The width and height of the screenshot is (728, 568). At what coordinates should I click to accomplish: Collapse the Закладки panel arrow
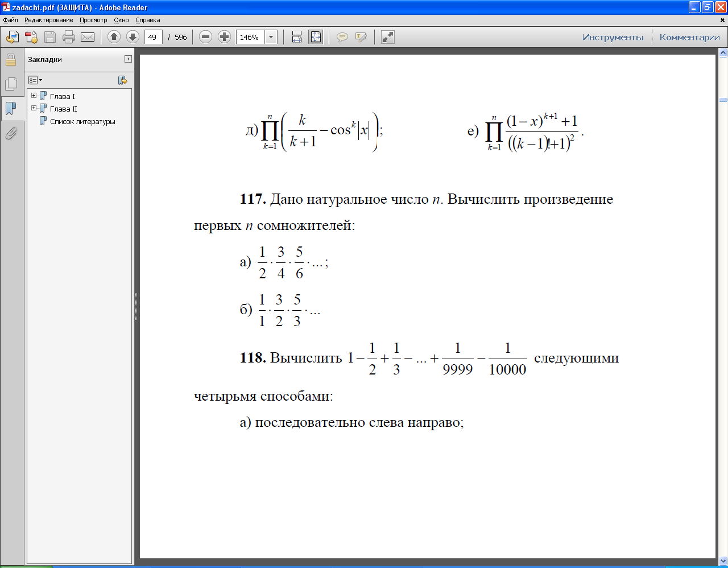click(x=128, y=59)
